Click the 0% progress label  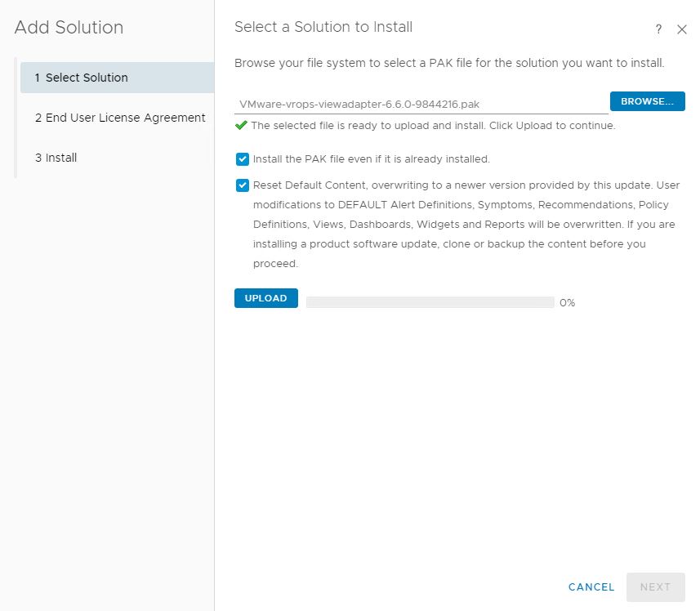click(x=567, y=302)
